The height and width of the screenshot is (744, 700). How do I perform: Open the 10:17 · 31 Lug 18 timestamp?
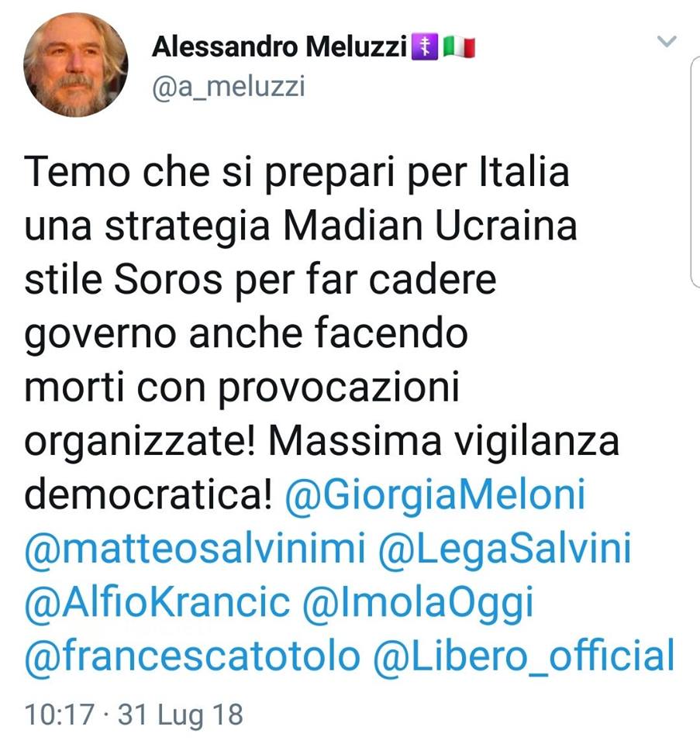[134, 715]
